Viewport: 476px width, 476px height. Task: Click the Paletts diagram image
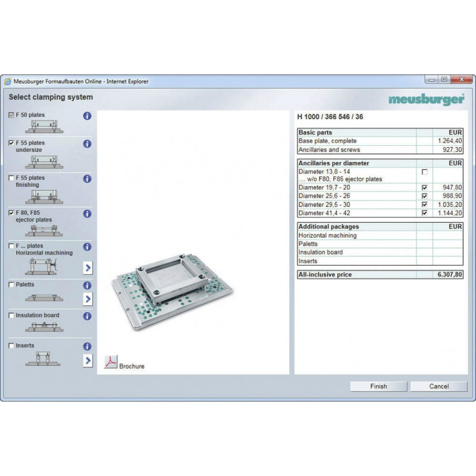pyautogui.click(x=44, y=298)
